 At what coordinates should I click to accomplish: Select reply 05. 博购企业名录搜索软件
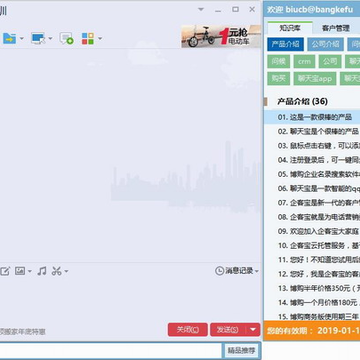click(x=312, y=174)
